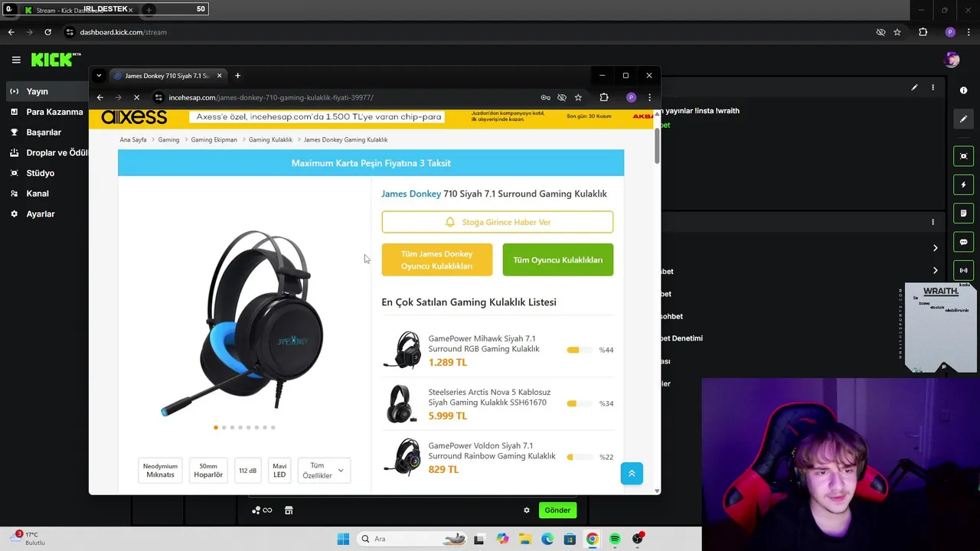Click the broadcast signal icon on right rail
This screenshot has height=551, width=980.
tap(963, 270)
